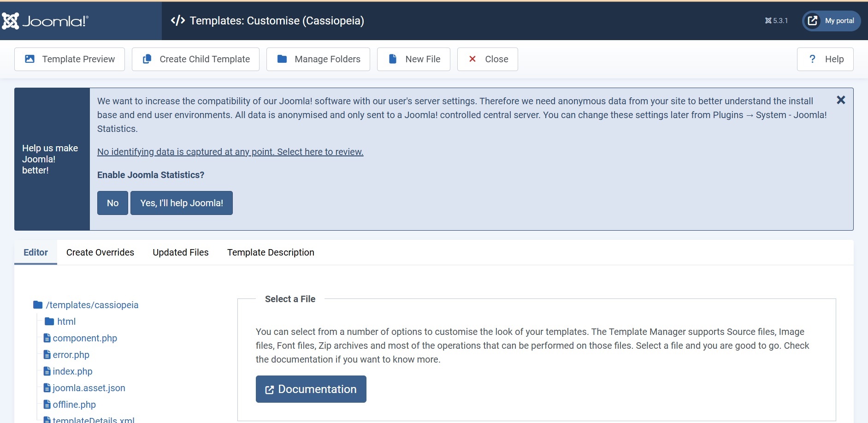Switch to the Editor tab
This screenshot has height=423, width=868.
click(35, 252)
